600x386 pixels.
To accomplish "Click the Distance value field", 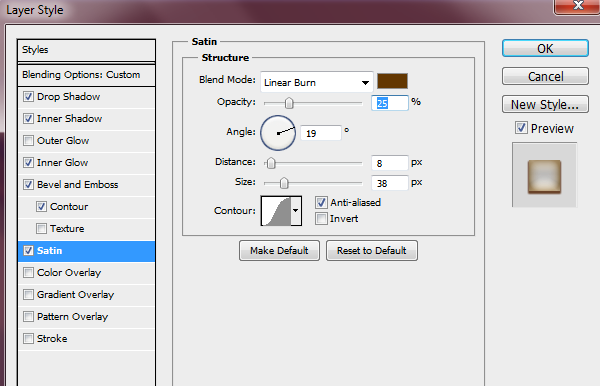I will pyautogui.click(x=390, y=163).
